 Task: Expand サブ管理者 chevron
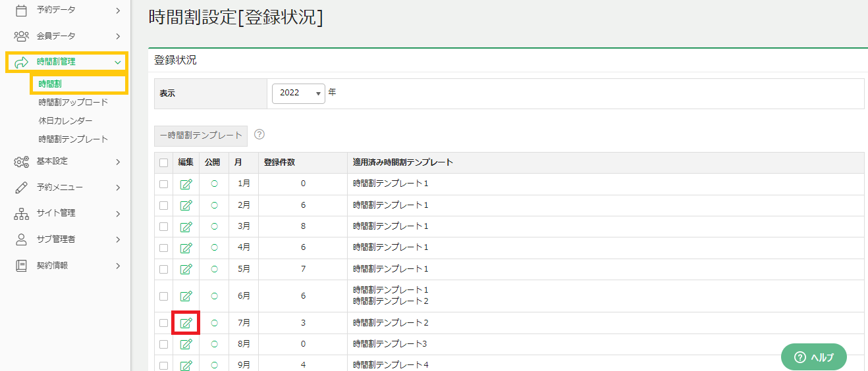pos(118,239)
